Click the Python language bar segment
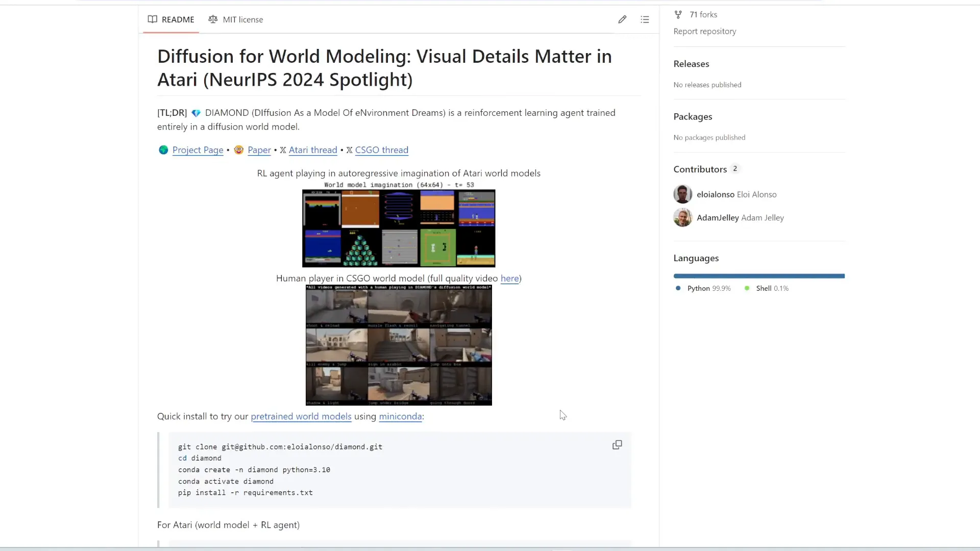This screenshot has height=551, width=980. point(758,276)
